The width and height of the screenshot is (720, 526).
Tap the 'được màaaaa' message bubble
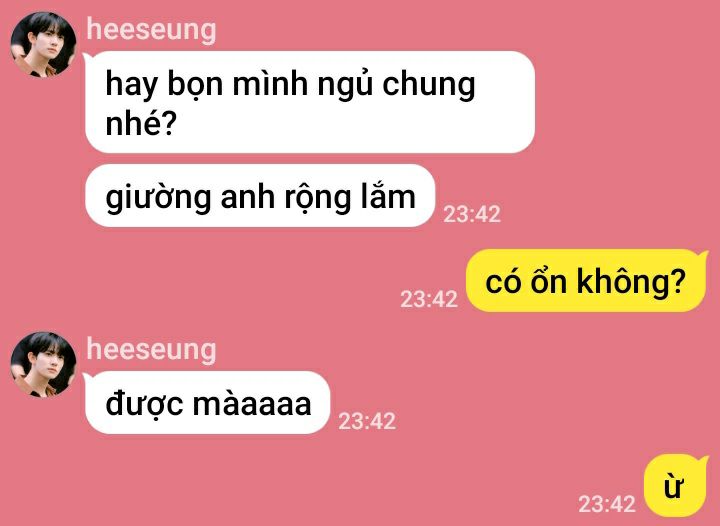[x=208, y=403]
